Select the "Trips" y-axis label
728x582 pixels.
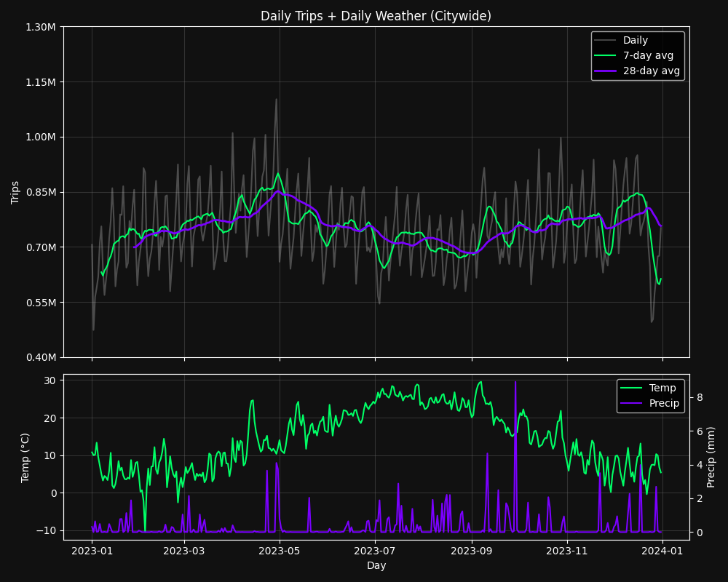pos(15,192)
